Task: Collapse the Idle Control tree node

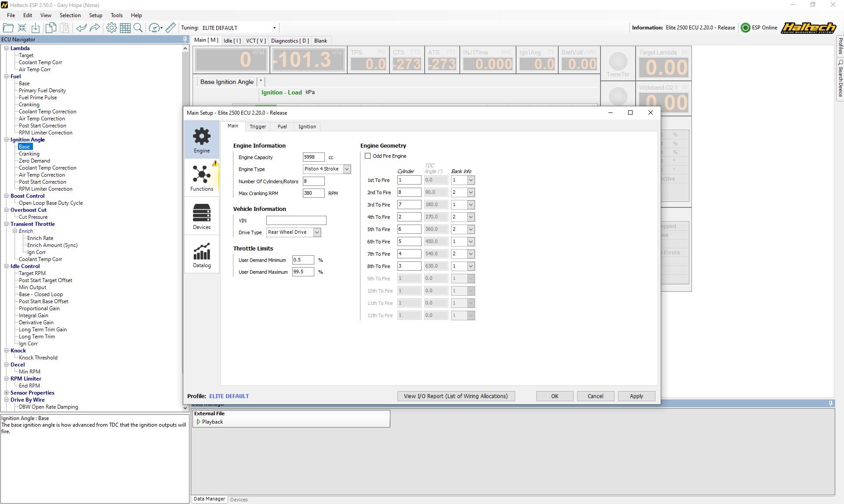Action: [x=7, y=266]
